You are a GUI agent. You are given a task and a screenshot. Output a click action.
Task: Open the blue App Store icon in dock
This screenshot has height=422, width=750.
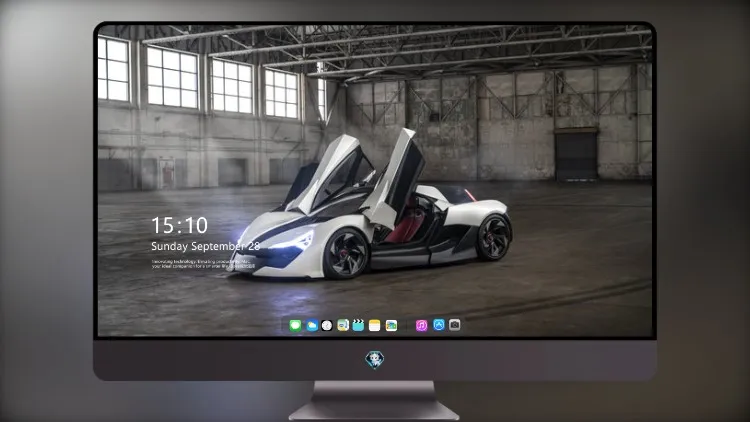click(439, 325)
